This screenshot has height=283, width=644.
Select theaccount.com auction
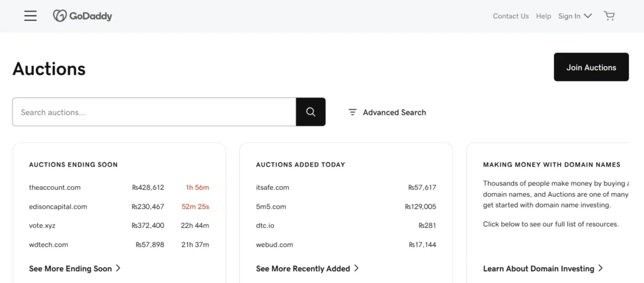click(55, 187)
